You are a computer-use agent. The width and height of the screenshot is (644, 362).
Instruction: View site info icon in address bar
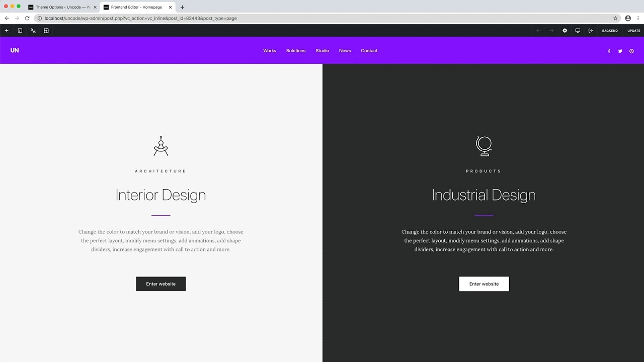click(40, 18)
